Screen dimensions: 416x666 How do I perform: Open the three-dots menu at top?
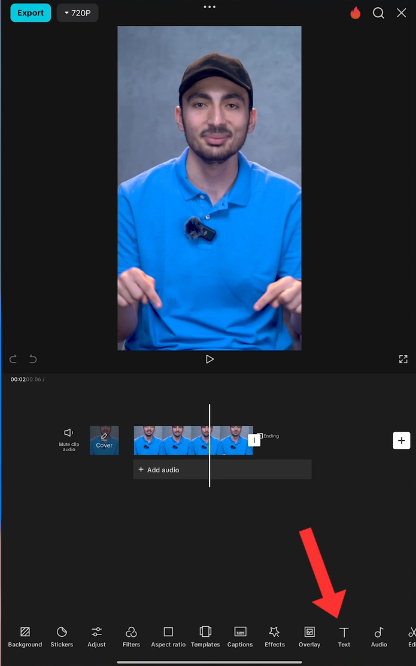209,7
